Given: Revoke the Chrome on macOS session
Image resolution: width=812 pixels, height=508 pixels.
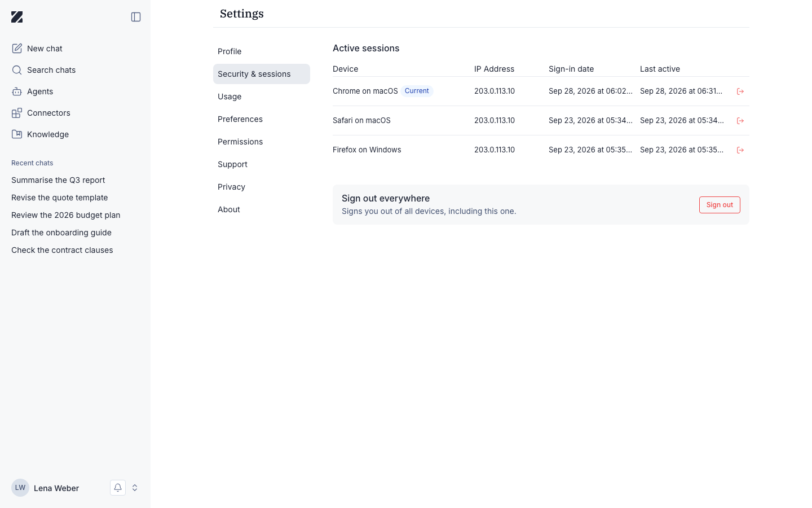Looking at the screenshot, I should pos(740,91).
